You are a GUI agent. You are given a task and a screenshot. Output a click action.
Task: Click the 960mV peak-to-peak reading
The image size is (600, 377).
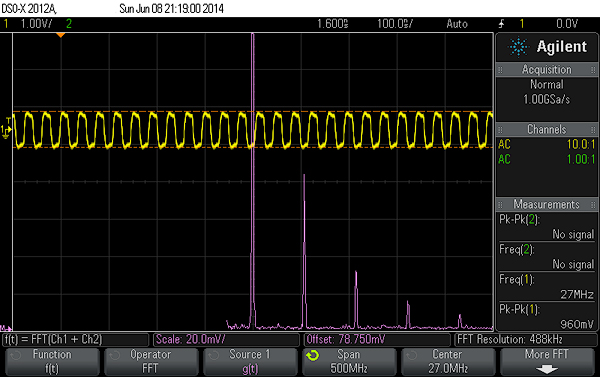tap(577, 325)
